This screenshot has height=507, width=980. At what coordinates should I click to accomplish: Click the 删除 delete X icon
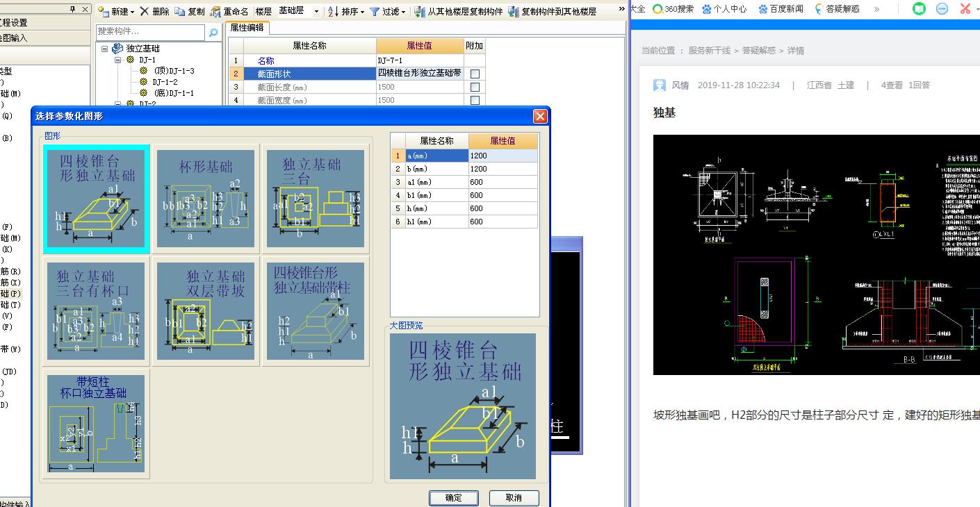(144, 11)
